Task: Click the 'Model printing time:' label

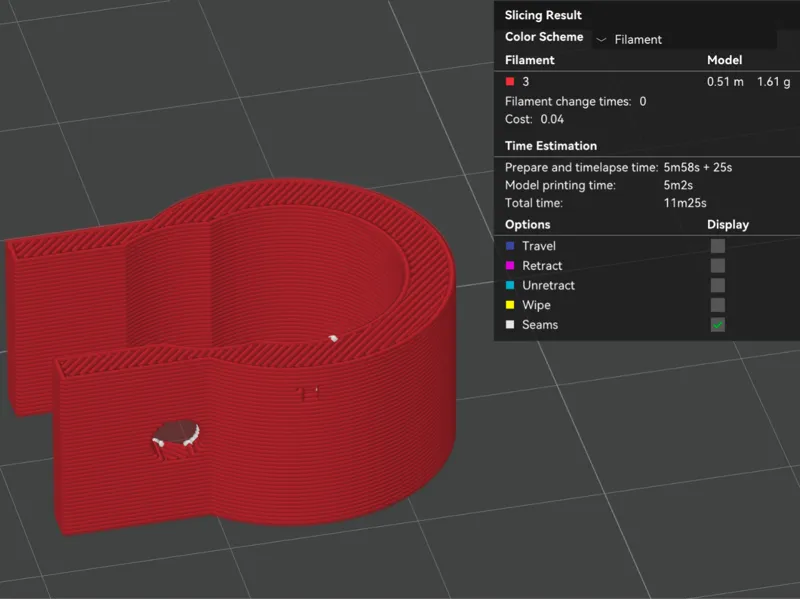Action: pos(560,185)
